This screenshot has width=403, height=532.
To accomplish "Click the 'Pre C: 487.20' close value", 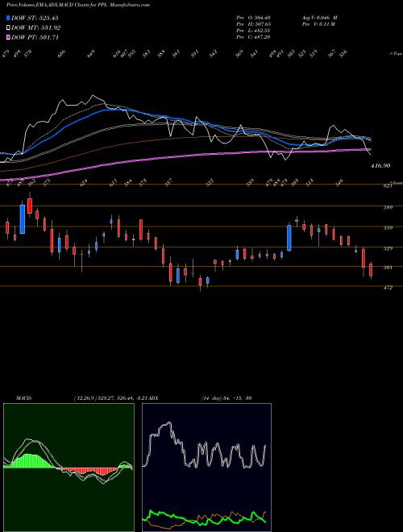I will 253,37.
